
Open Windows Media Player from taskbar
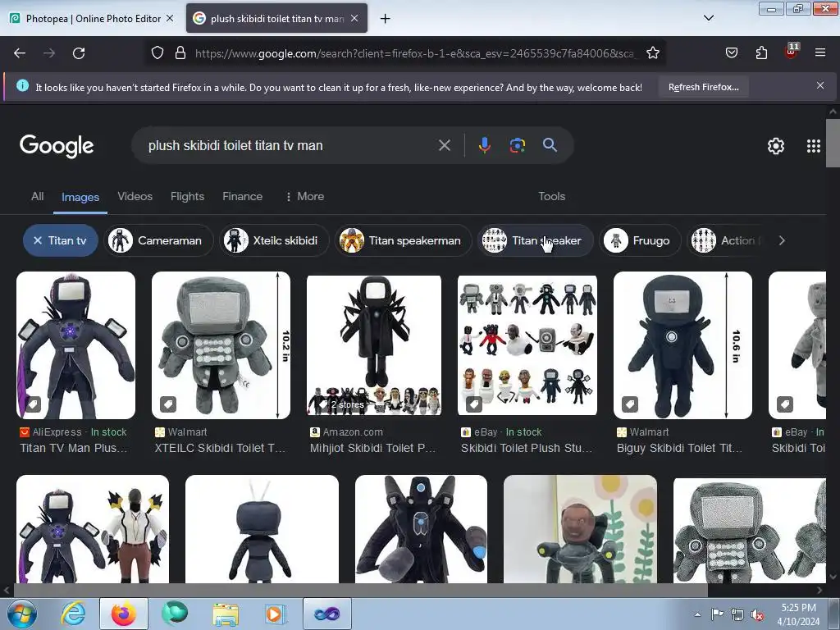click(276, 614)
